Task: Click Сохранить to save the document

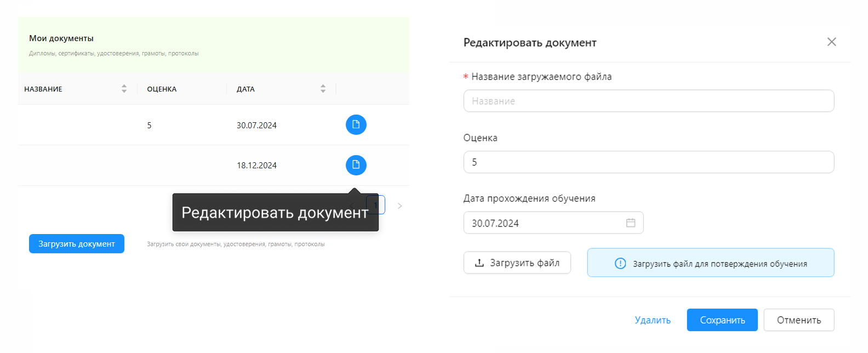Action: [x=722, y=320]
